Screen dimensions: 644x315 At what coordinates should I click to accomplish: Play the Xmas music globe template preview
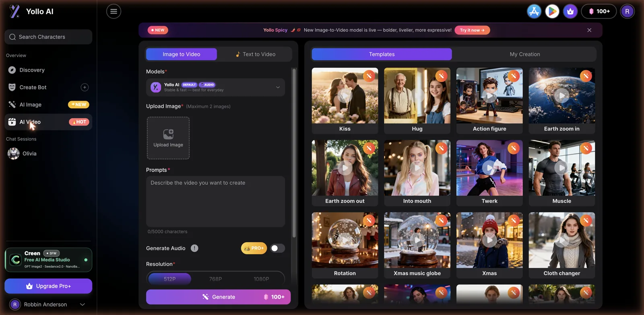point(417,240)
